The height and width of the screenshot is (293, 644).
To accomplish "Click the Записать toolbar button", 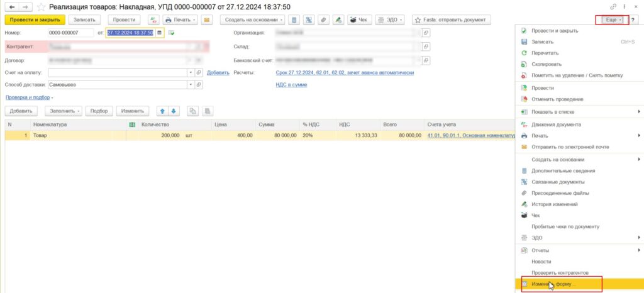I will tap(84, 19).
